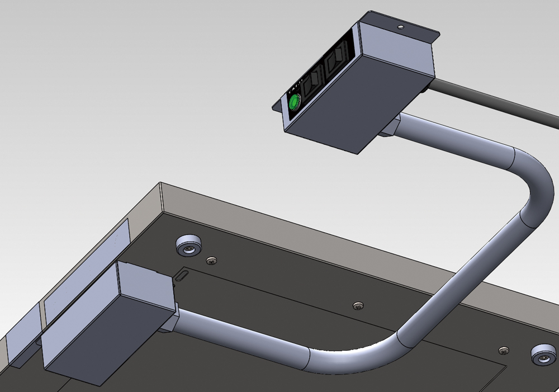Select the green round button on control box

click(x=295, y=103)
